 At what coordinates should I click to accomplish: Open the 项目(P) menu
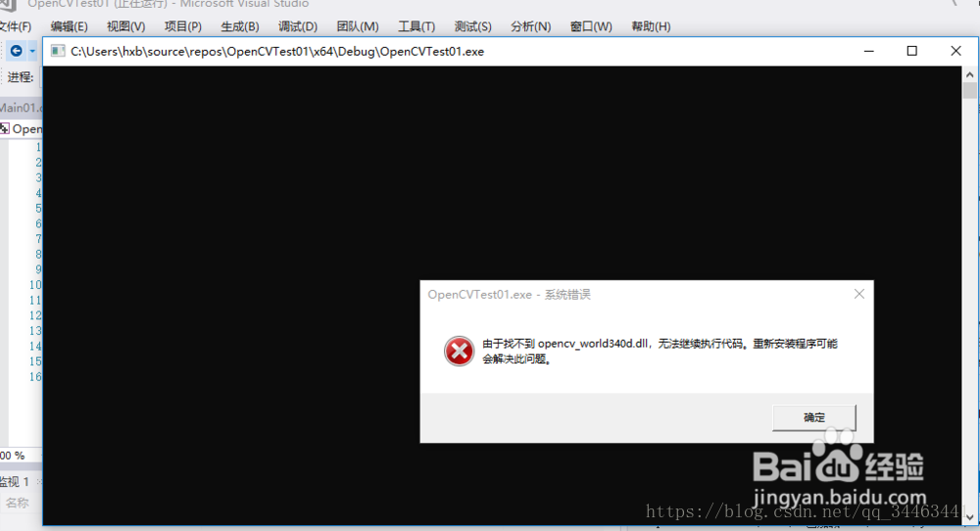coord(182,26)
